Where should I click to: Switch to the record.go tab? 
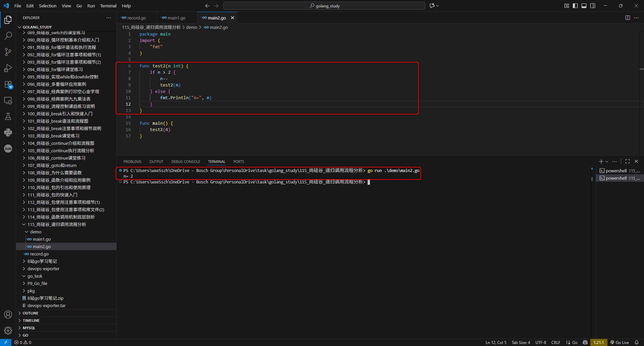point(137,18)
